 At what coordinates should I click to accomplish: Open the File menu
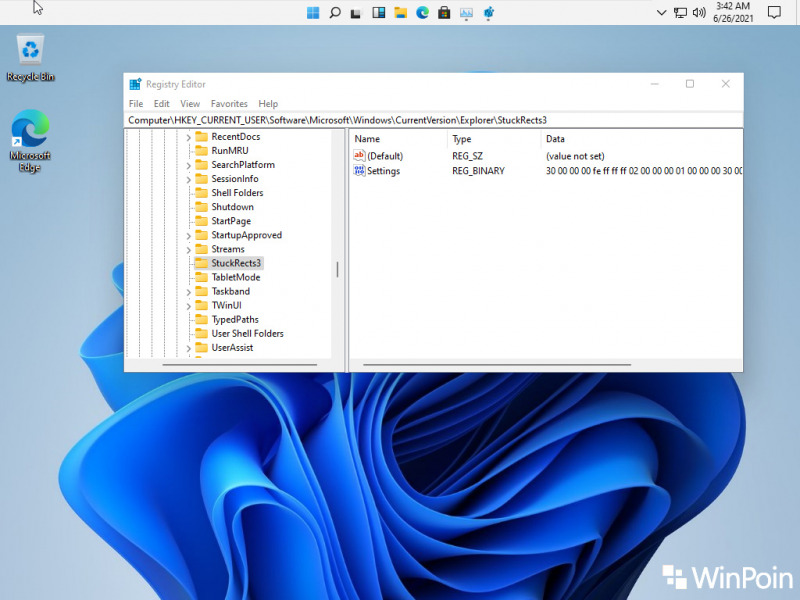[x=136, y=104]
